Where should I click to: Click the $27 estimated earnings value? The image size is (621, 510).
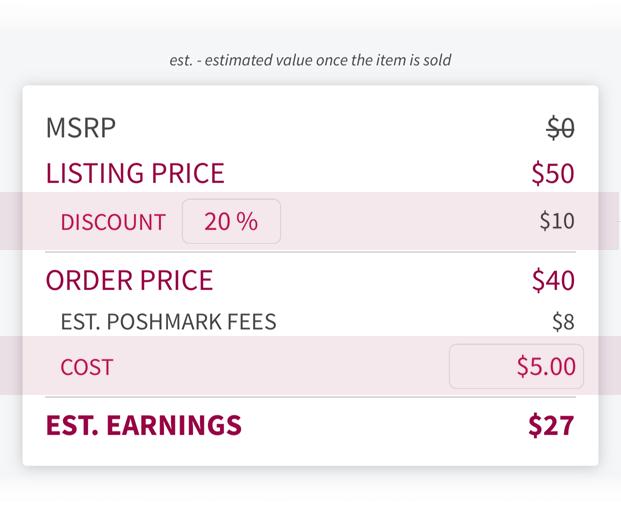[x=551, y=426]
